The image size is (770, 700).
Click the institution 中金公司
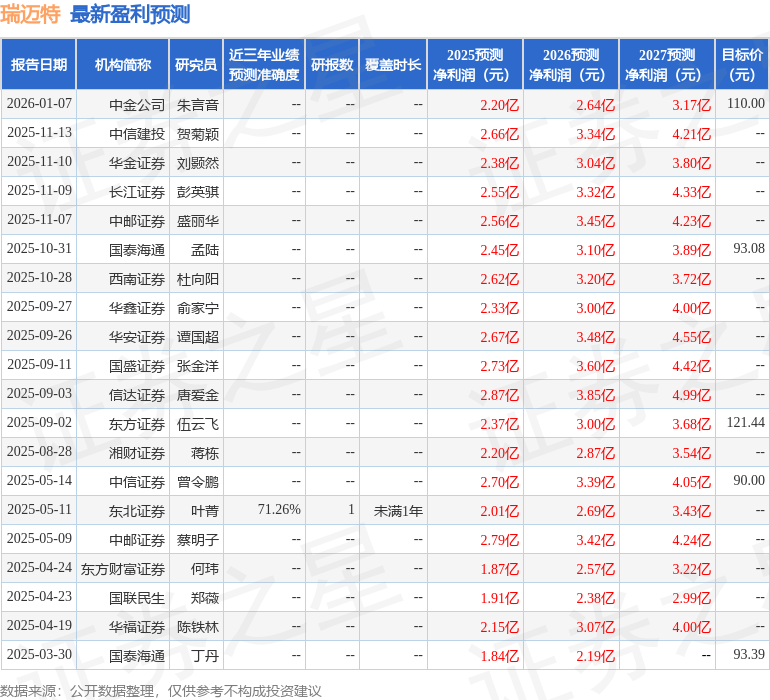click(x=137, y=105)
